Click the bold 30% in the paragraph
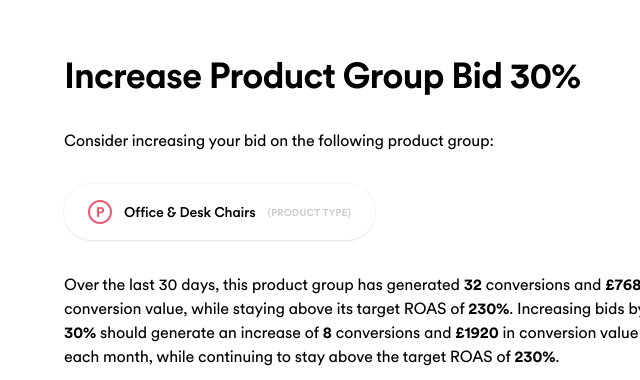 [x=80, y=333]
